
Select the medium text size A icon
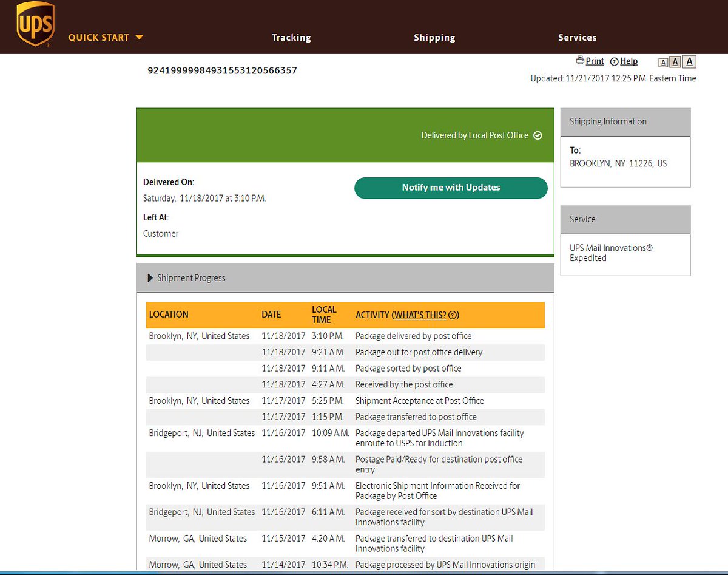tap(675, 62)
